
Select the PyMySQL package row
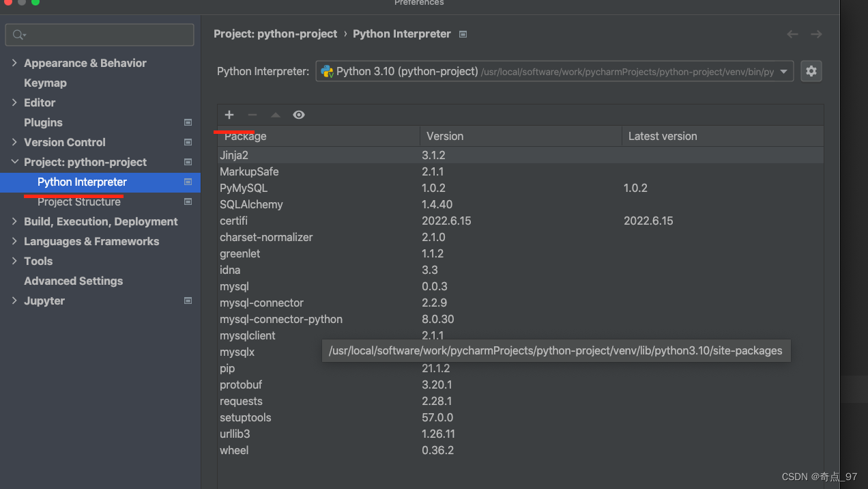pyautogui.click(x=521, y=188)
